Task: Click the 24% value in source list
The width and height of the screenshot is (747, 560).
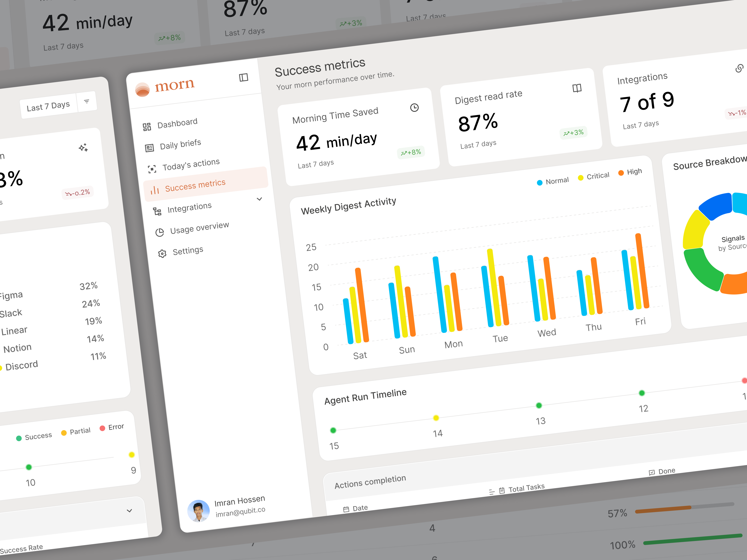Action: tap(91, 304)
